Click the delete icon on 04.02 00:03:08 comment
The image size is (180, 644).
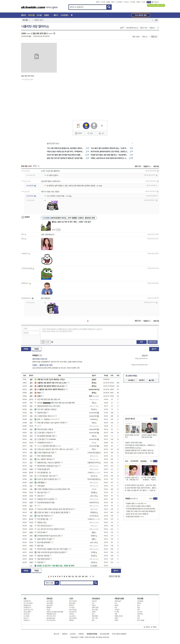158,171
